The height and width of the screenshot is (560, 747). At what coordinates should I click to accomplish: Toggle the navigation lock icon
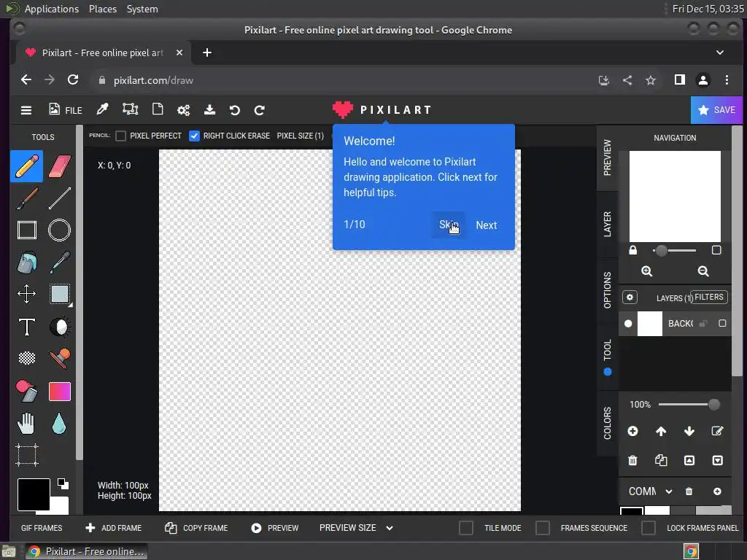coord(632,250)
